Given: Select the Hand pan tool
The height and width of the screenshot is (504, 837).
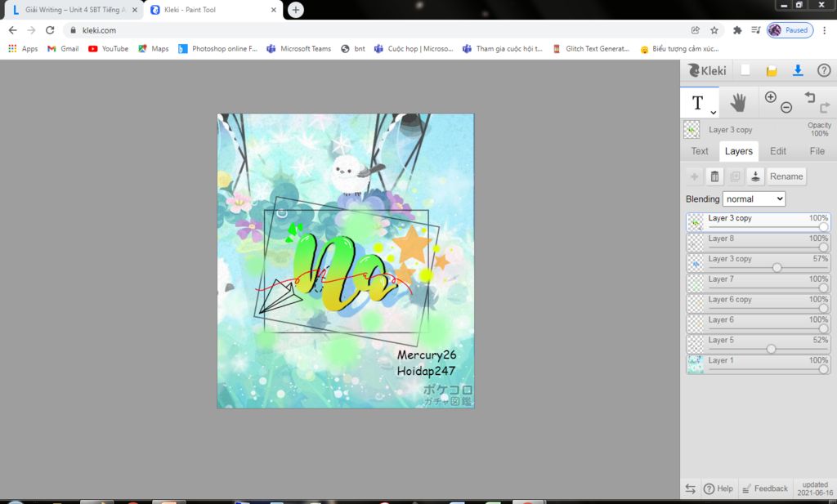Looking at the screenshot, I should [738, 102].
